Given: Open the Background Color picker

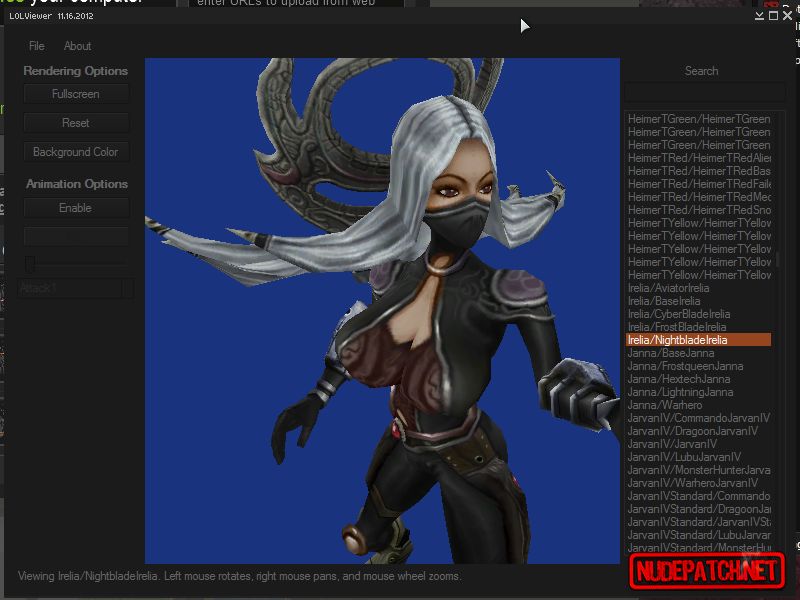Looking at the screenshot, I should (76, 152).
